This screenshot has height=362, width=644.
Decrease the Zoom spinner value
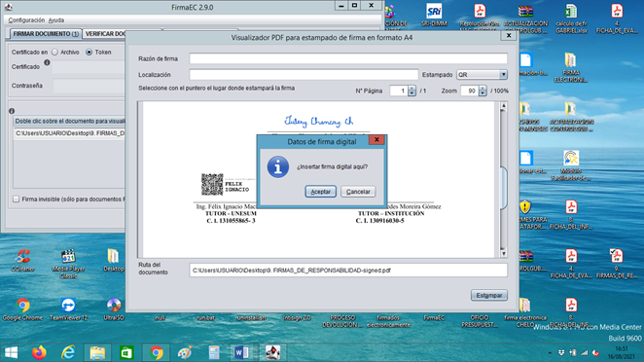pos(483,93)
